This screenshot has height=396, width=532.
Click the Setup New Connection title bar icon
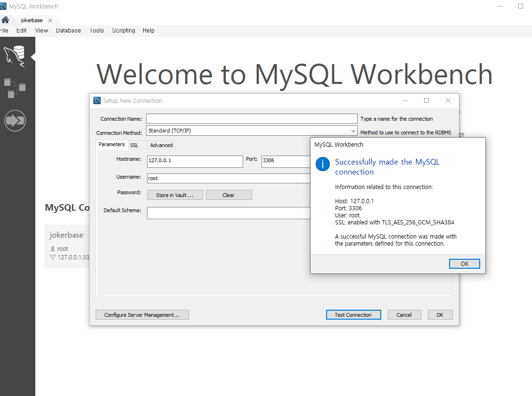tap(97, 100)
